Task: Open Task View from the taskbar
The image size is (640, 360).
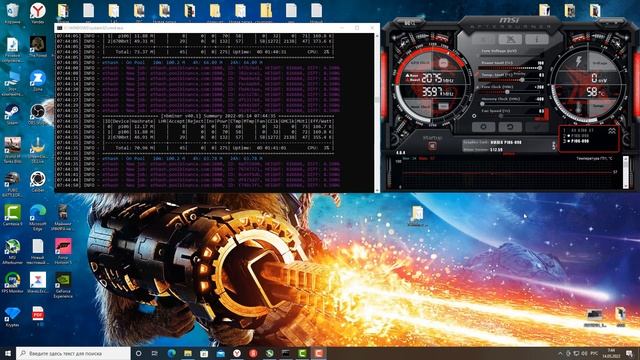Action: point(155,353)
